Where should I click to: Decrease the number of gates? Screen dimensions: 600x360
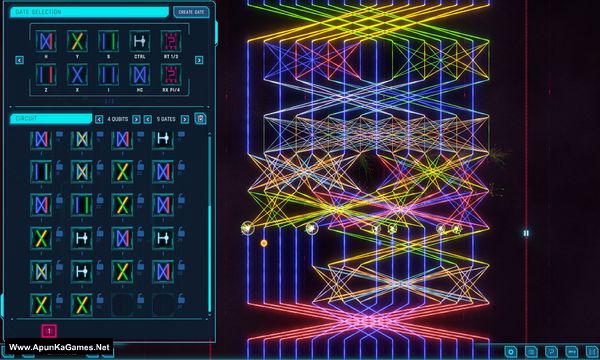coord(148,119)
